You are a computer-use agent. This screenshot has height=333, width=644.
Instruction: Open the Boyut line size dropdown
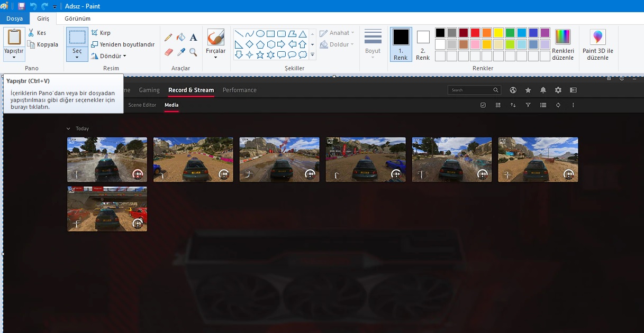click(373, 44)
